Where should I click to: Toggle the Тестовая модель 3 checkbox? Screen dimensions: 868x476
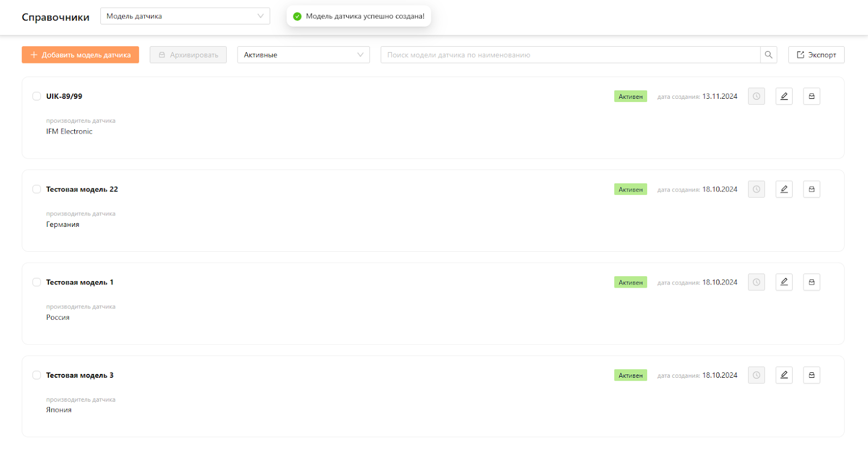click(37, 375)
